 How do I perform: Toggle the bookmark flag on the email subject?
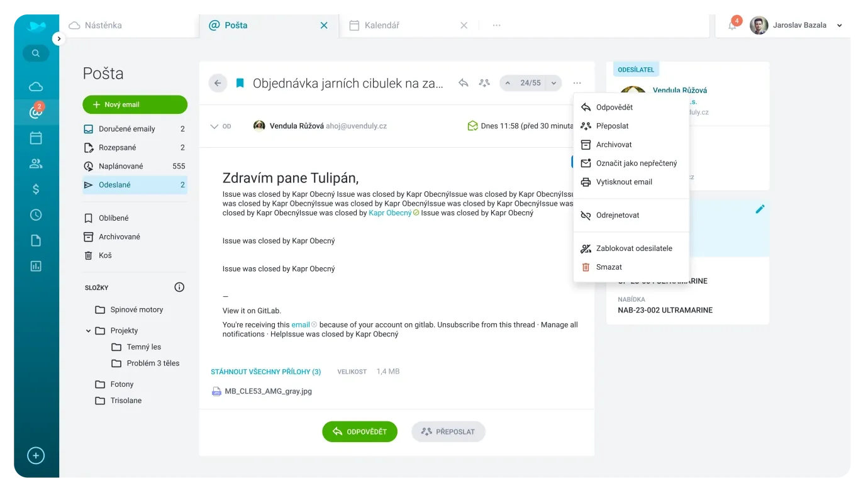point(240,83)
